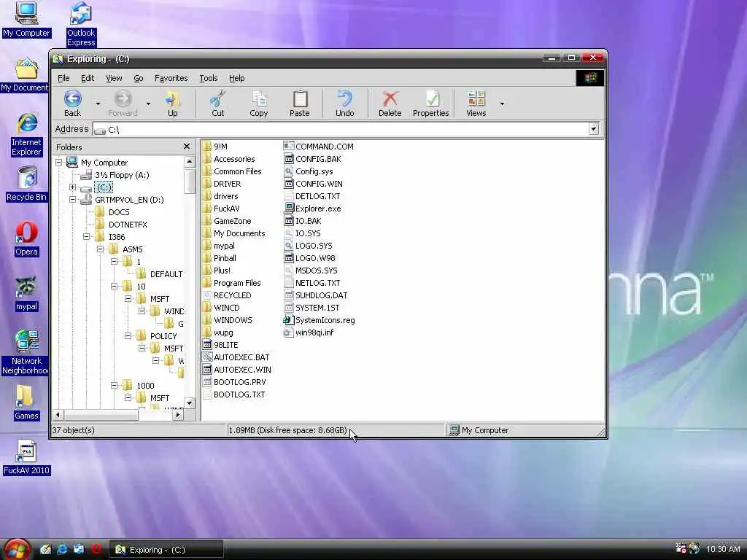The image size is (747, 560).
Task: Click the Paste toolbar icon
Action: click(300, 104)
